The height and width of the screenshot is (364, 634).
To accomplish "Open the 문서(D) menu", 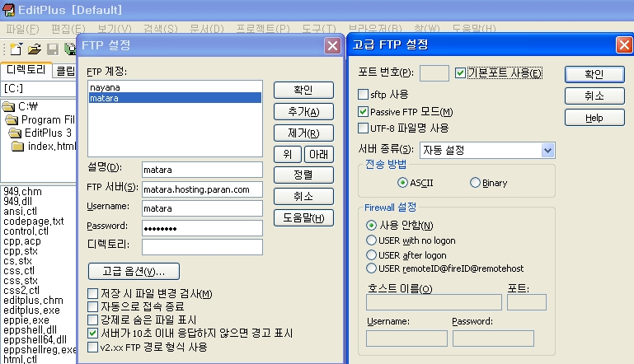I will pyautogui.click(x=207, y=29).
